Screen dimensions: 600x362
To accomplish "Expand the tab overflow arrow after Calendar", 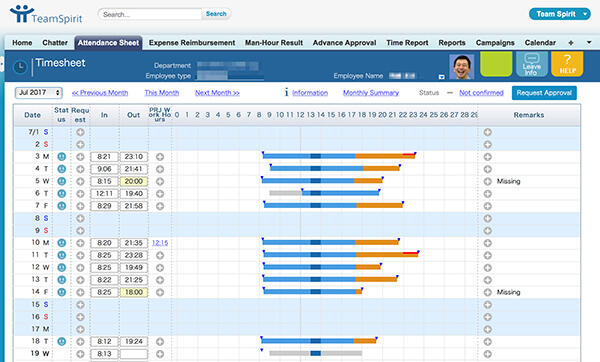I will 589,42.
